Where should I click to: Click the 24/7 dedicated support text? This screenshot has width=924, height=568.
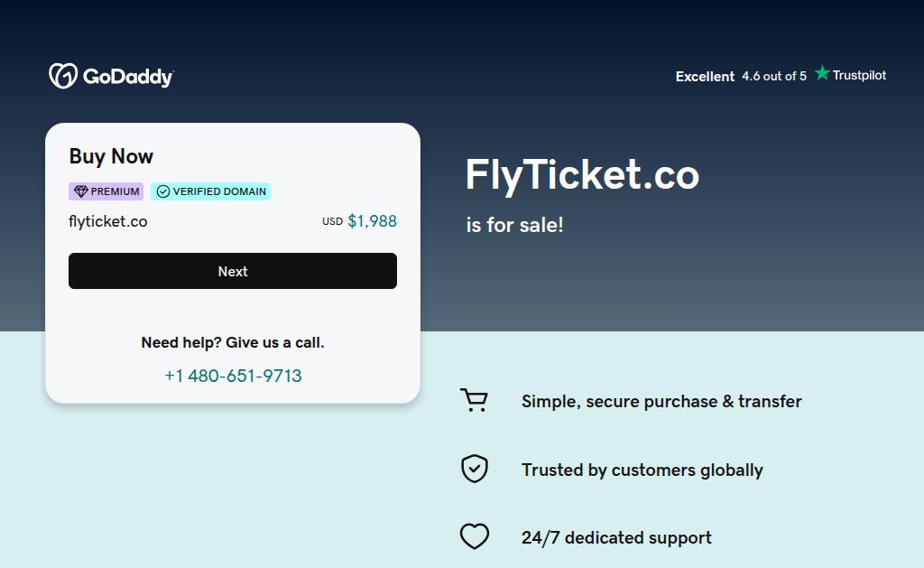pos(616,537)
